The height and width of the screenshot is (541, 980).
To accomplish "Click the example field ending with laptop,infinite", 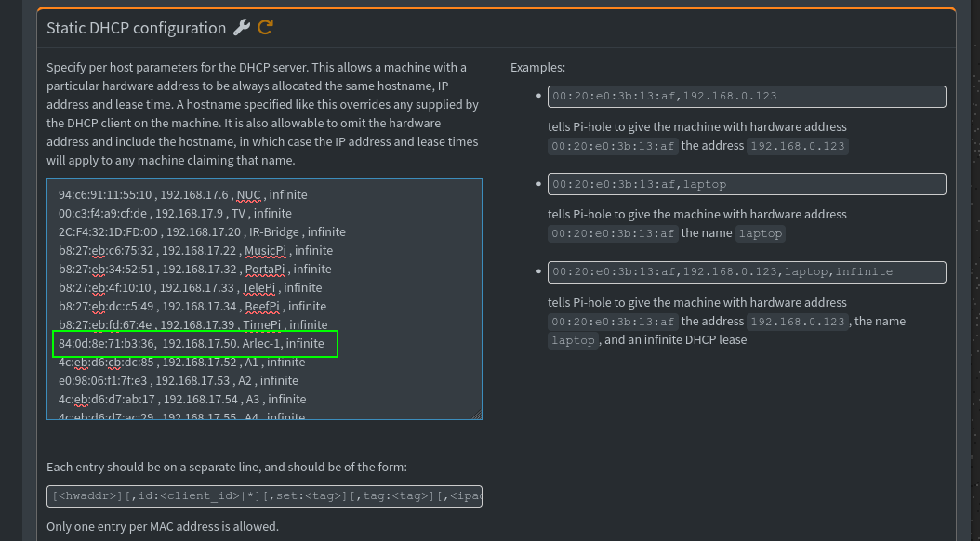I will pyautogui.click(x=747, y=271).
